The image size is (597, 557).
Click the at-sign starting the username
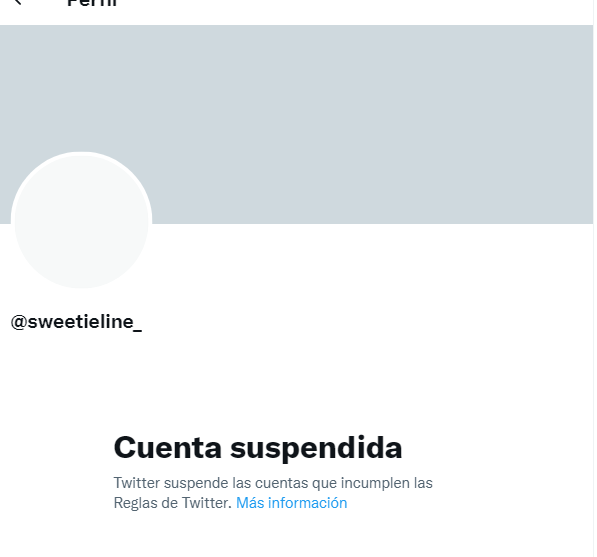19,322
